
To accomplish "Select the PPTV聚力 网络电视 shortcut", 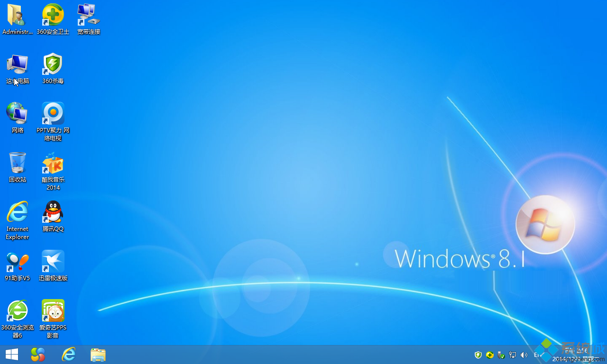I will [x=53, y=122].
